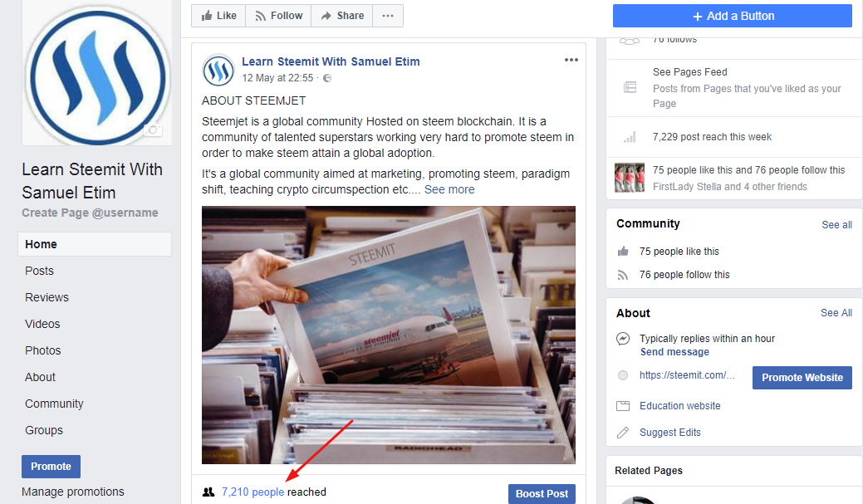
Task: Click follow feed icon beside 76 people follow
Action: [x=622, y=275]
